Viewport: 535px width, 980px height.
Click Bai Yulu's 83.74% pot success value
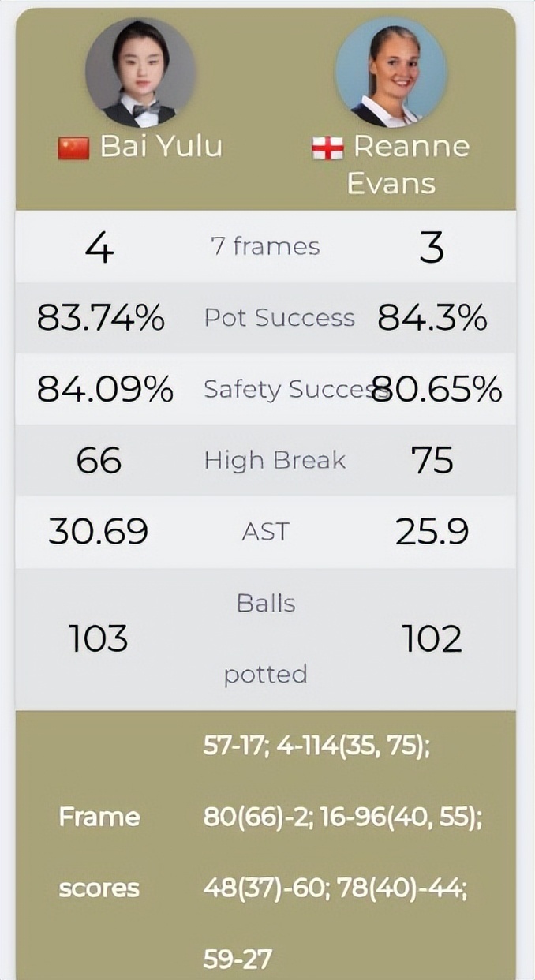(x=101, y=318)
